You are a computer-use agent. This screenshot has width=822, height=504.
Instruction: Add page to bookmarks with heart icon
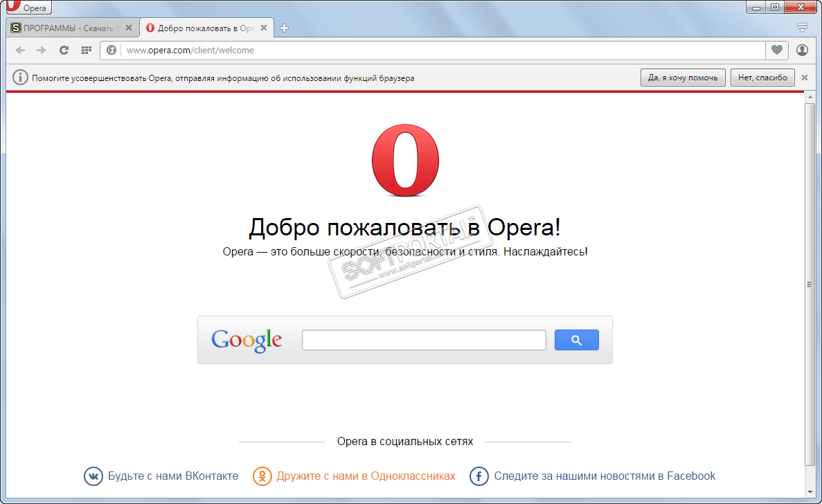[777, 51]
